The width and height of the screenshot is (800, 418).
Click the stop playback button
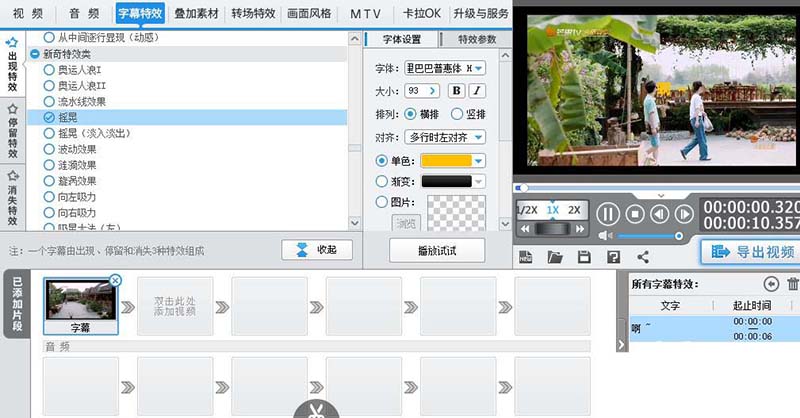(634, 213)
